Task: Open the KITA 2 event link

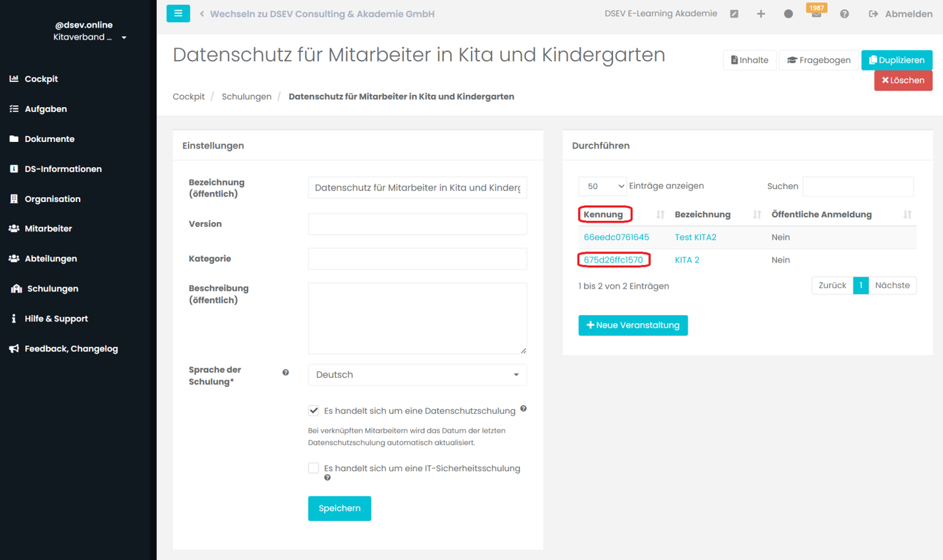Action: pyautogui.click(x=687, y=260)
